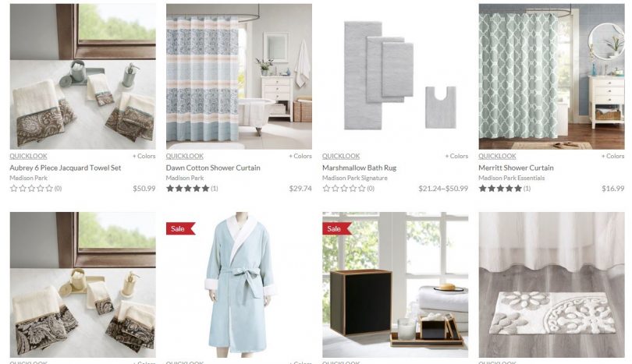Open the blue bathrobe product image
The width and height of the screenshot is (632, 364).
click(x=239, y=284)
